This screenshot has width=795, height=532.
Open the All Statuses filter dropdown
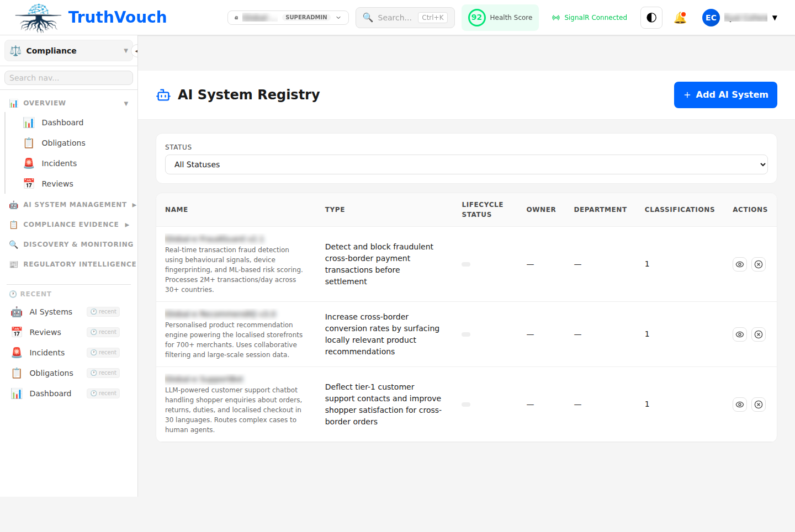(x=467, y=164)
